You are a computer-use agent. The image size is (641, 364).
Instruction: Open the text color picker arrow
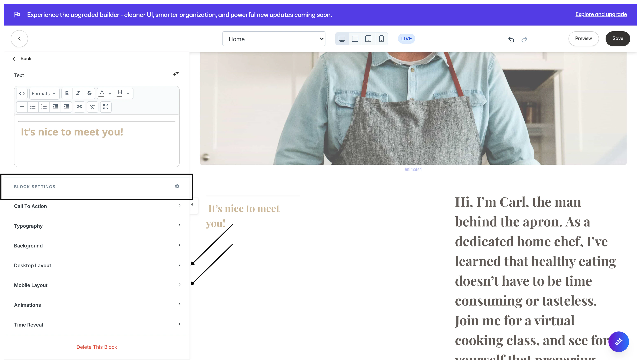coord(110,94)
